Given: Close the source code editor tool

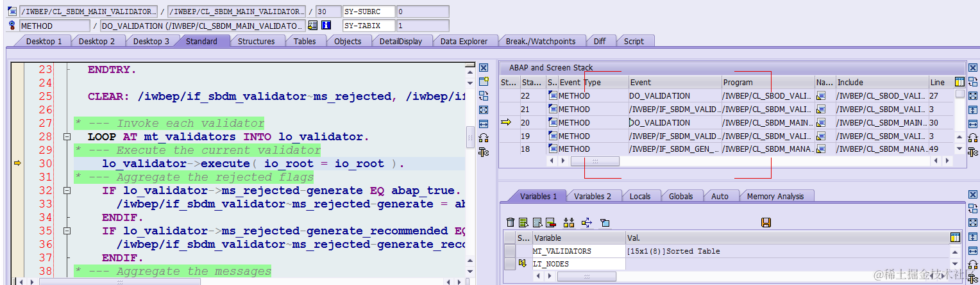Looking at the screenshot, I should tap(484, 68).
